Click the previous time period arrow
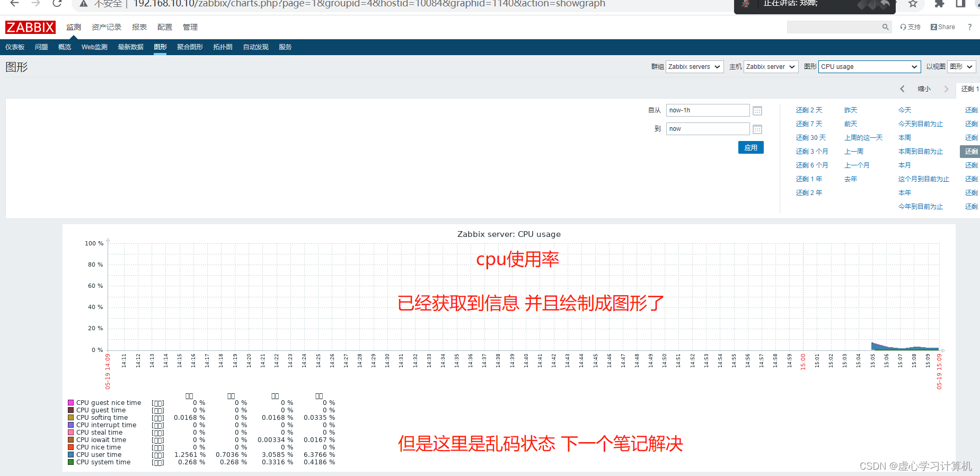980x476 pixels. [902, 89]
